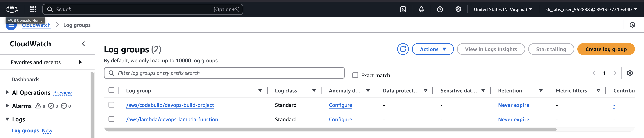Expand the Alarms navigation section
The width and height of the screenshot is (644, 138).
point(7,106)
